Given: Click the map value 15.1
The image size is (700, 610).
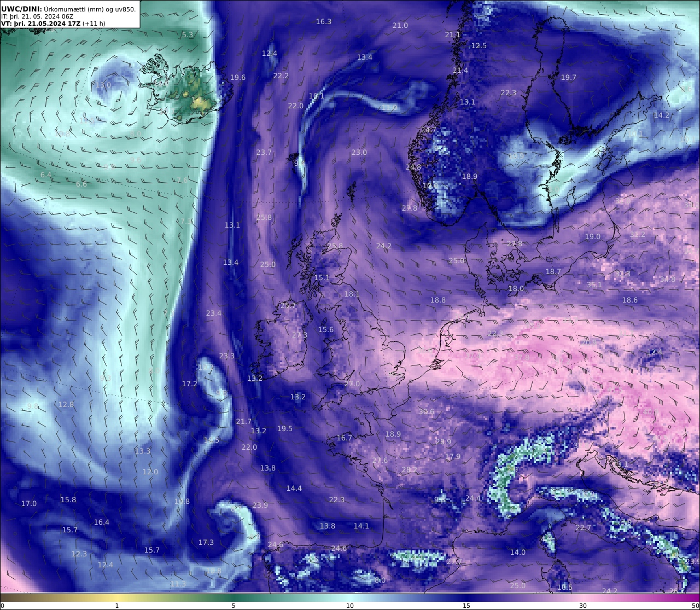Looking at the screenshot, I should coord(322,278).
